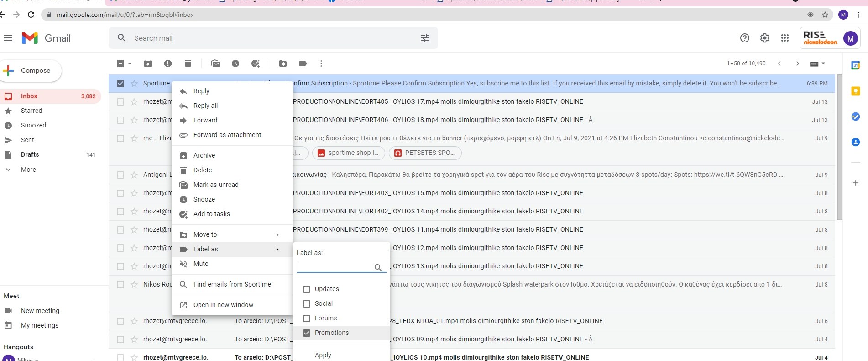Click the Archive icon in the toolbar
Viewport: 868px width, 361px height.
click(x=148, y=64)
